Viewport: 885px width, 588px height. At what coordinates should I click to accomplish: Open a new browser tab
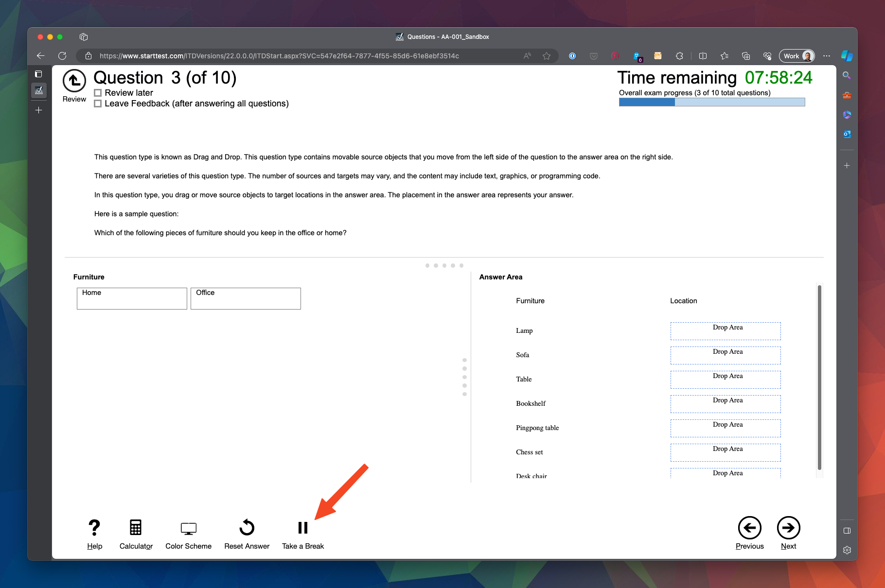pyautogui.click(x=38, y=110)
